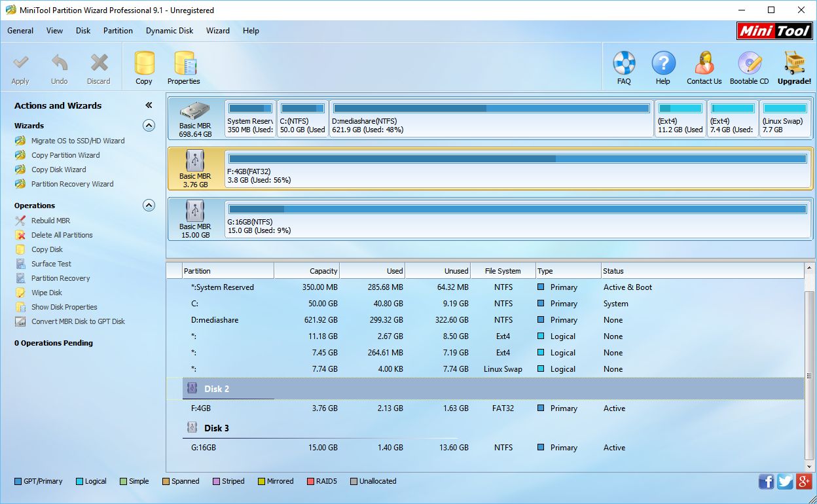Select the 3.76 GB USB disk icon
This screenshot has width=817, height=504.
click(x=195, y=160)
